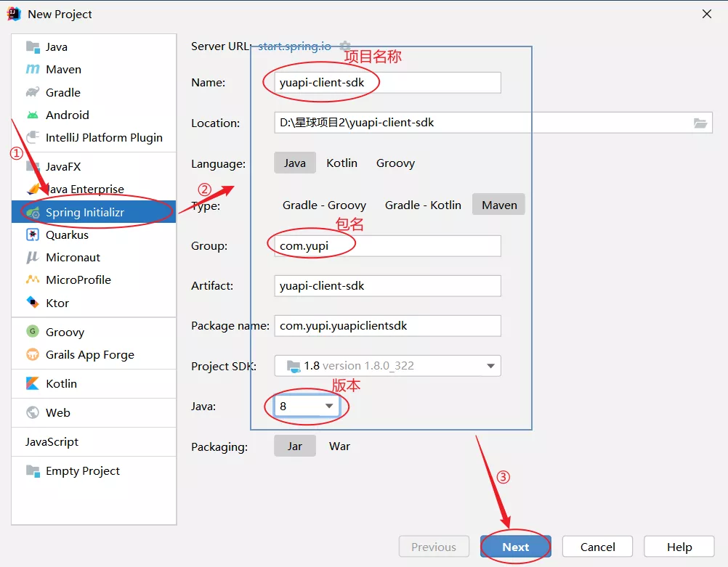The image size is (728, 567).
Task: Select Empty Project entry
Action: (x=94, y=471)
